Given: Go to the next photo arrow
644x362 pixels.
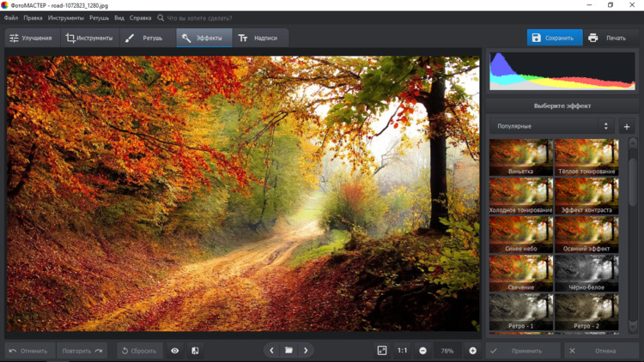Looking at the screenshot, I should pos(306,351).
